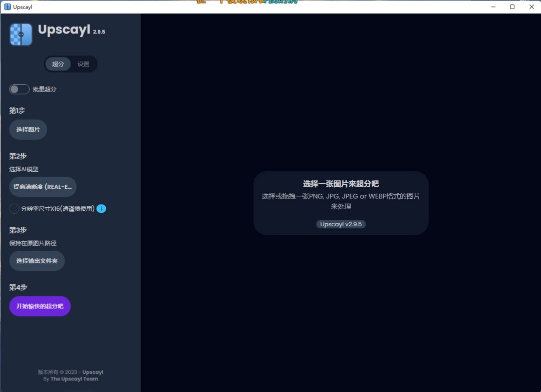Open the 设置 tab
This screenshot has height=392, width=541.
click(83, 64)
